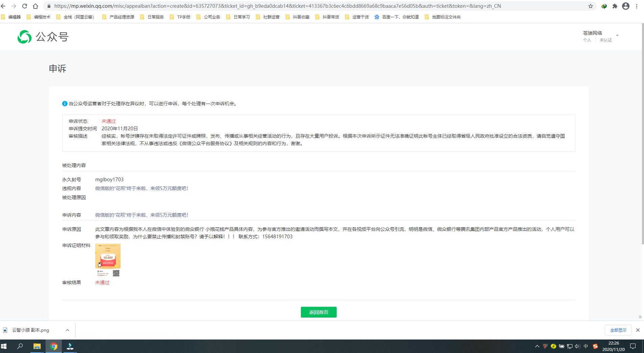Open File Explorer from the taskbar
Viewport: 644px width, 353px height.
click(x=37, y=346)
